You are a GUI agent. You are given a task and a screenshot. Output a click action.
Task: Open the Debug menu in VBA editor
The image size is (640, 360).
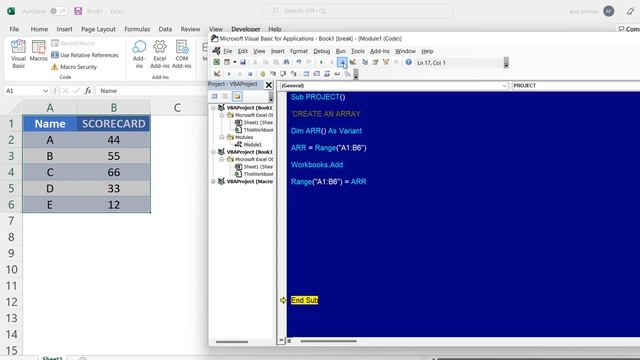(x=322, y=51)
